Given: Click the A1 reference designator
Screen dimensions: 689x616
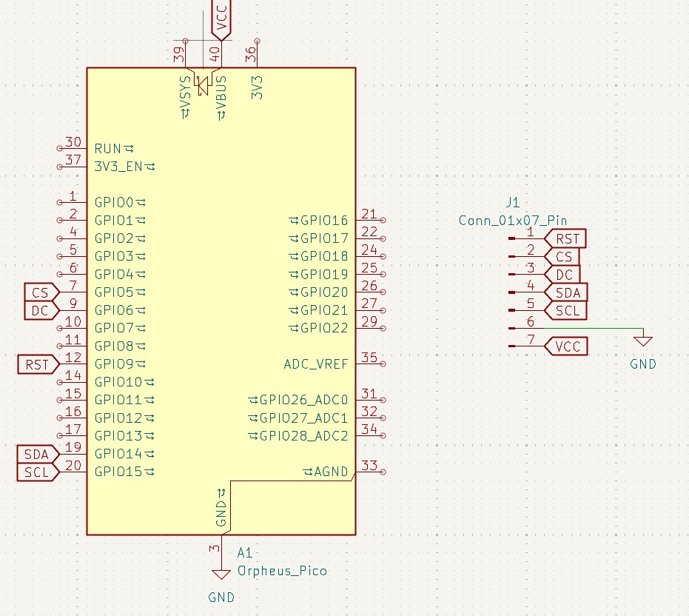Looking at the screenshot, I should pyautogui.click(x=245, y=552).
